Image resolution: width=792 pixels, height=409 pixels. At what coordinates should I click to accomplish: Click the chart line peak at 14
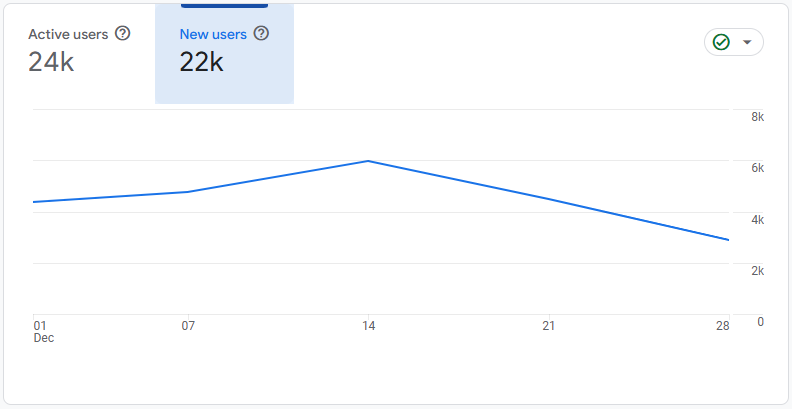tap(368, 161)
